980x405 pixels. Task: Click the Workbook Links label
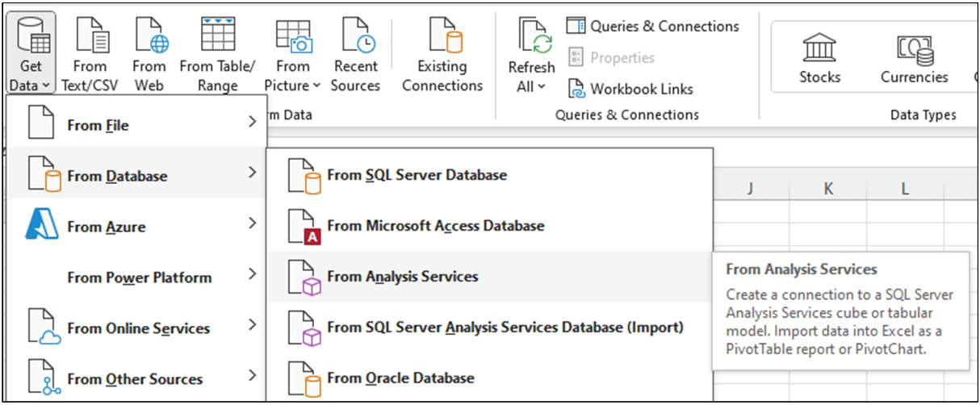[642, 89]
